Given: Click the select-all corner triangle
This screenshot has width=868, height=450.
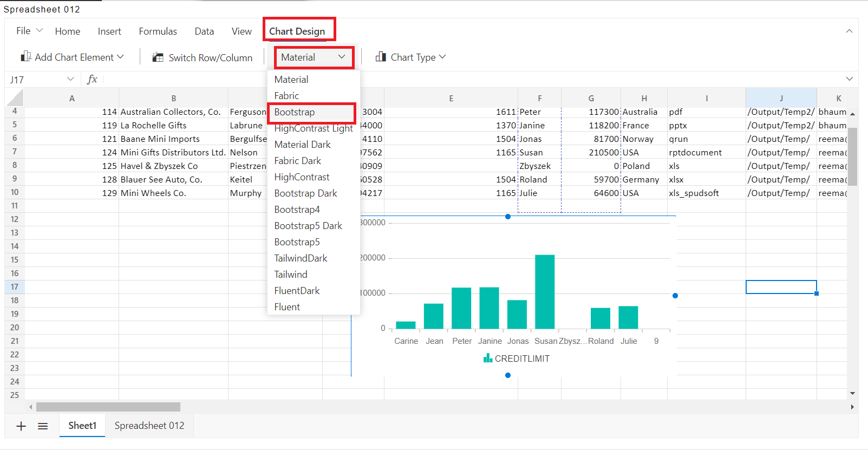Looking at the screenshot, I should tap(15, 98).
